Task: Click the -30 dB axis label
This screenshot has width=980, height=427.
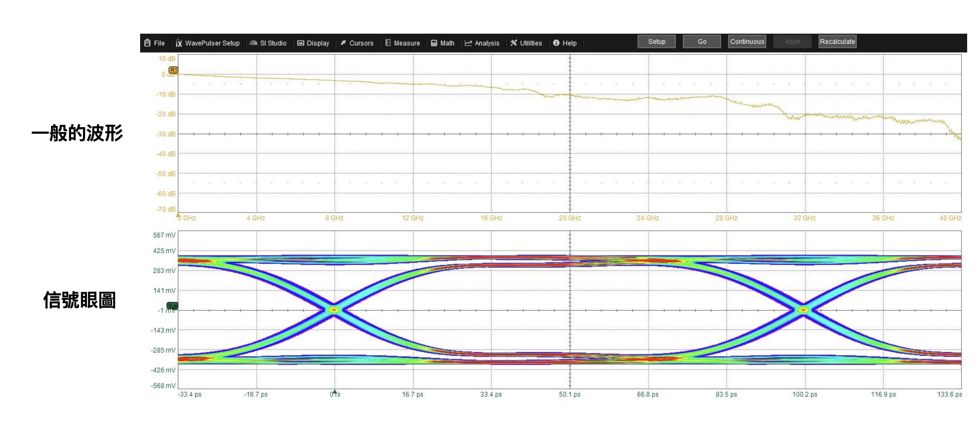Action: [x=165, y=134]
